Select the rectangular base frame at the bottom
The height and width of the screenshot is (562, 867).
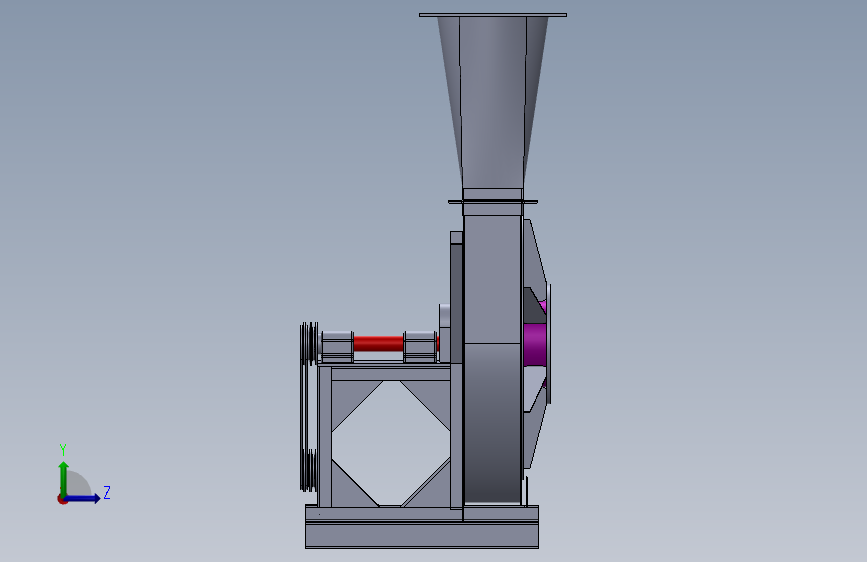click(x=422, y=527)
